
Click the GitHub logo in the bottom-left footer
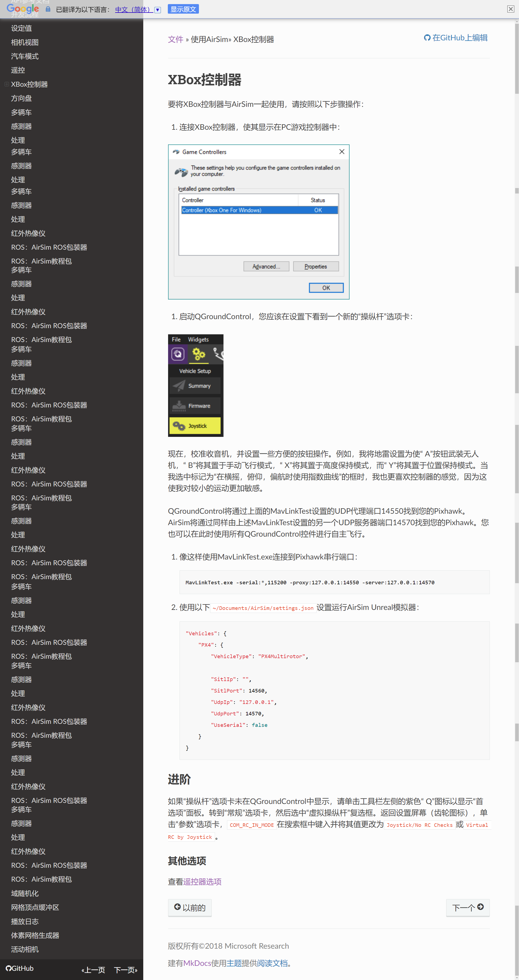click(x=9, y=968)
